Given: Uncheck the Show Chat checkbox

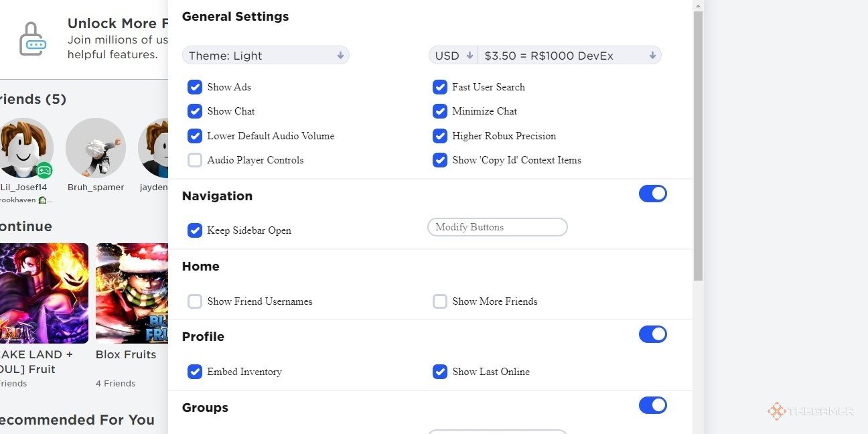Looking at the screenshot, I should pos(195,111).
